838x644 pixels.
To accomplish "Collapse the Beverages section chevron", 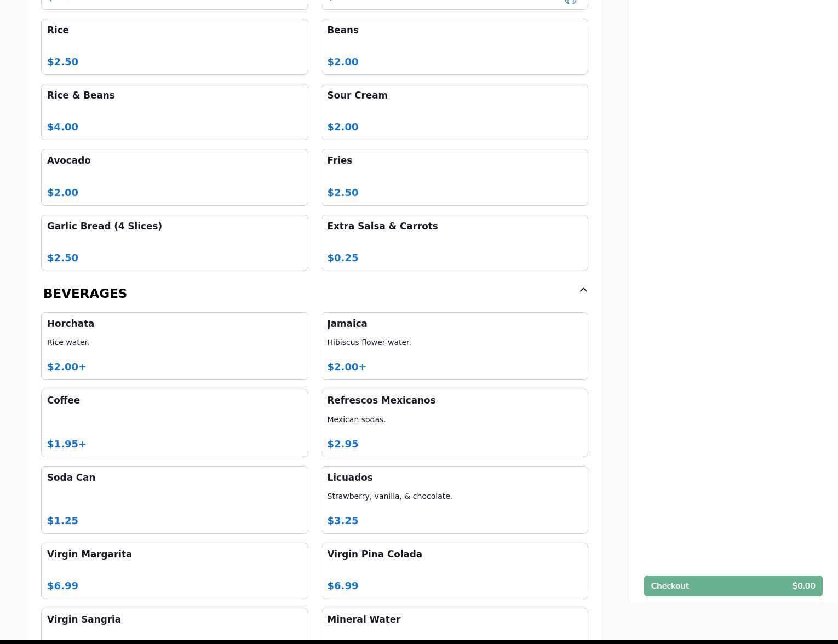I will coord(583,290).
